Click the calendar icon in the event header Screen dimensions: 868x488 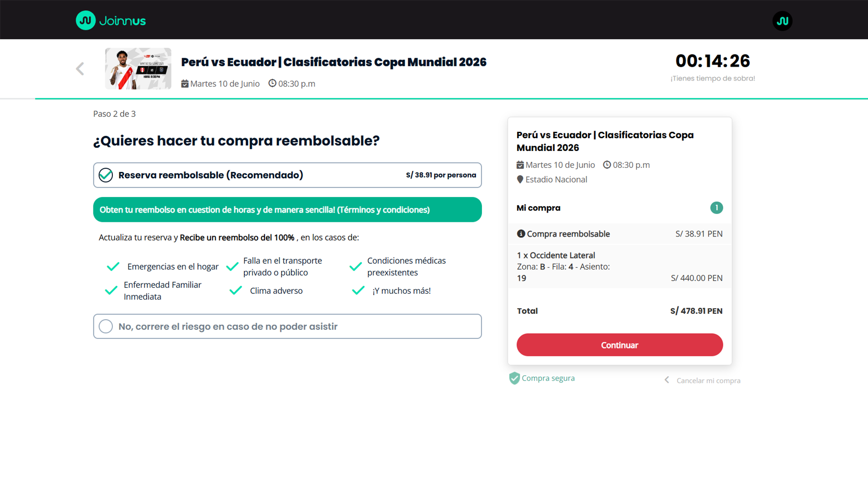click(185, 84)
